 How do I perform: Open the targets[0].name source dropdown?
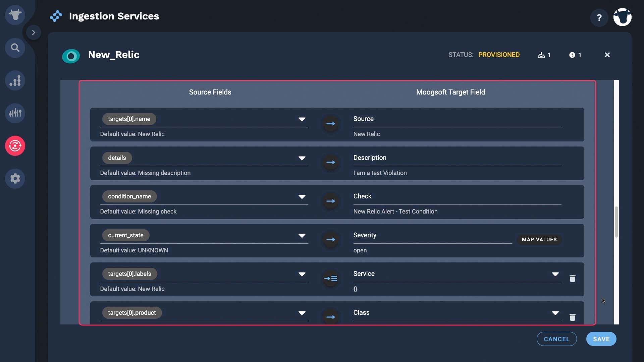pyautogui.click(x=302, y=119)
